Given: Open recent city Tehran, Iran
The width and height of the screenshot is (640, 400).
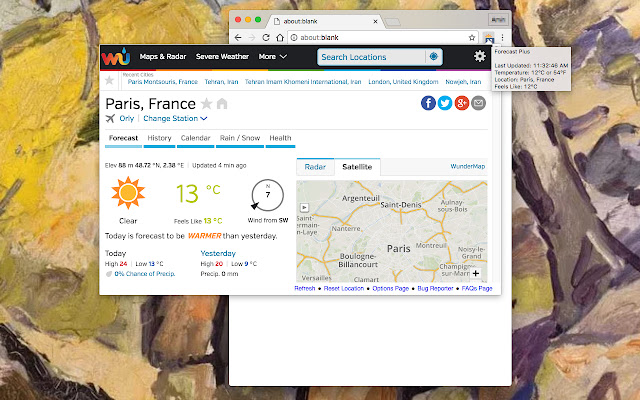Looking at the screenshot, I should coord(221,82).
